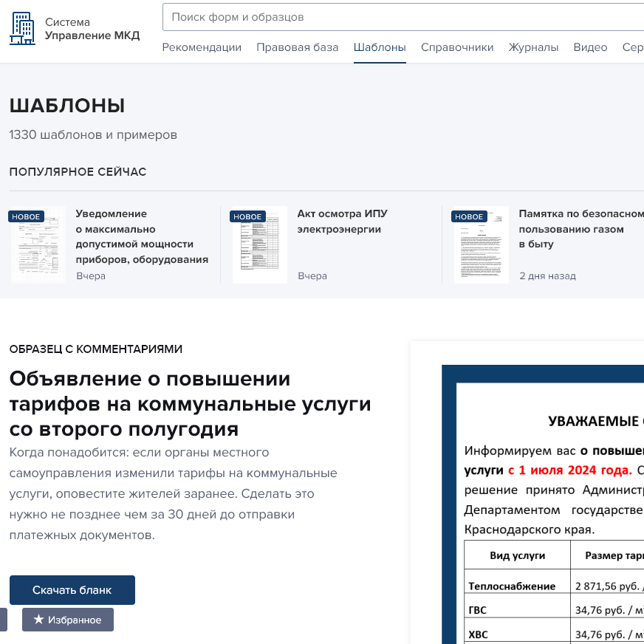Click the Система Управление МКД title text
The image size is (644, 644).
pos(92,29)
